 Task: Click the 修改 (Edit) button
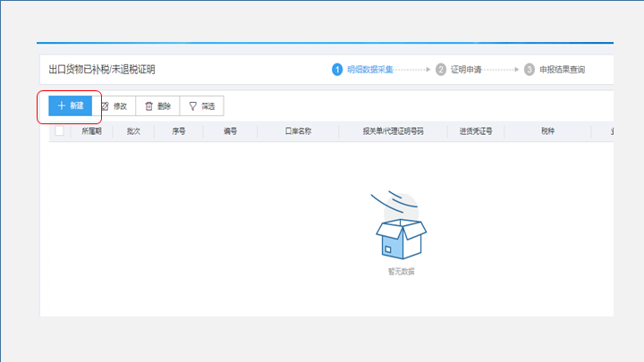114,105
